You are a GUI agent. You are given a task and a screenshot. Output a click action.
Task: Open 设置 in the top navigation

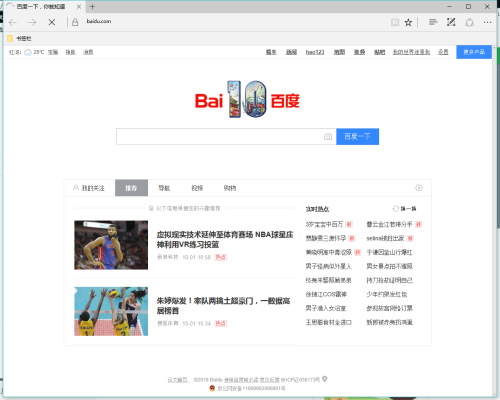pyautogui.click(x=443, y=52)
